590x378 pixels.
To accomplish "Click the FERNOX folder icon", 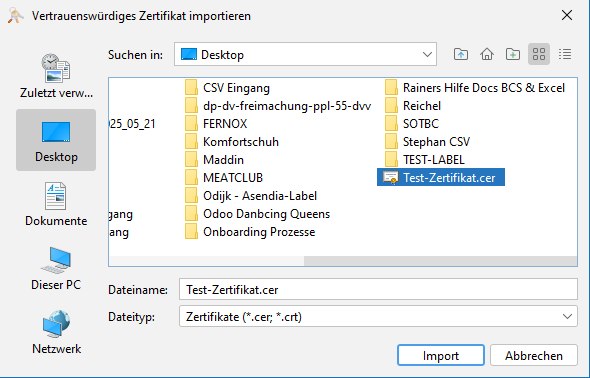I will point(191,124).
